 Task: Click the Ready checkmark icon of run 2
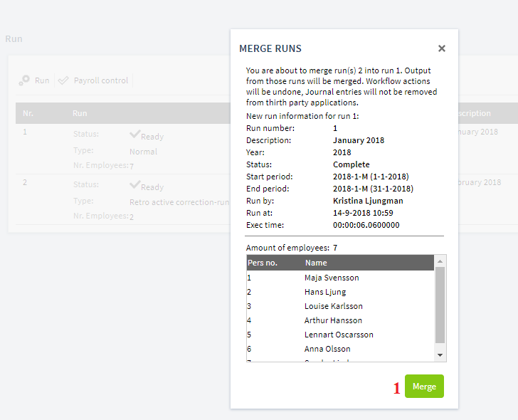(x=134, y=184)
